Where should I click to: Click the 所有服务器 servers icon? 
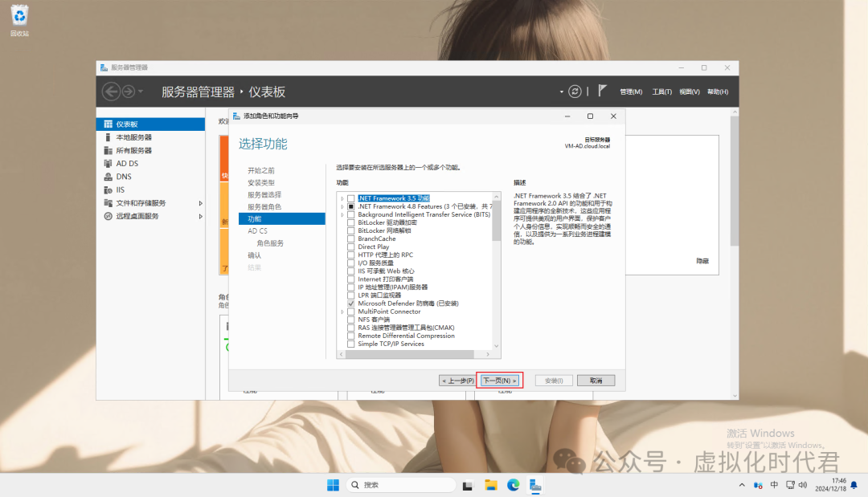click(108, 150)
